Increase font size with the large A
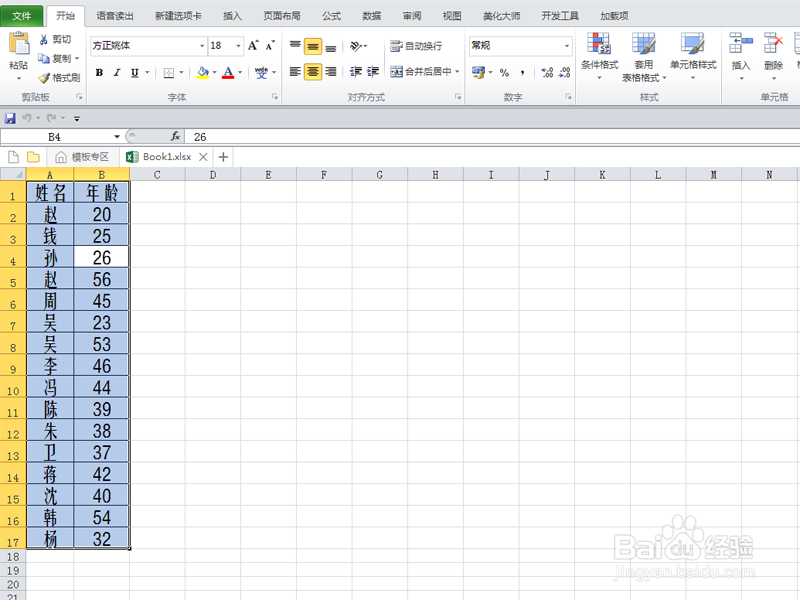The height and width of the screenshot is (600, 800). click(253, 45)
